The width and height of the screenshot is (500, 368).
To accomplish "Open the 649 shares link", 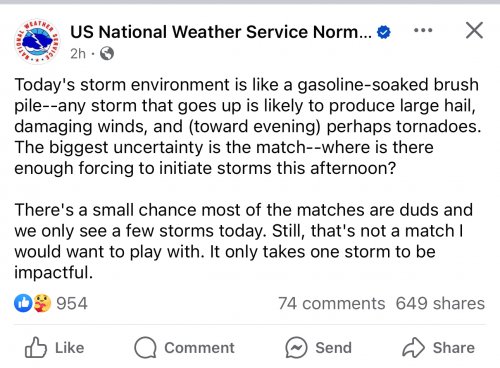I will pyautogui.click(x=440, y=304).
